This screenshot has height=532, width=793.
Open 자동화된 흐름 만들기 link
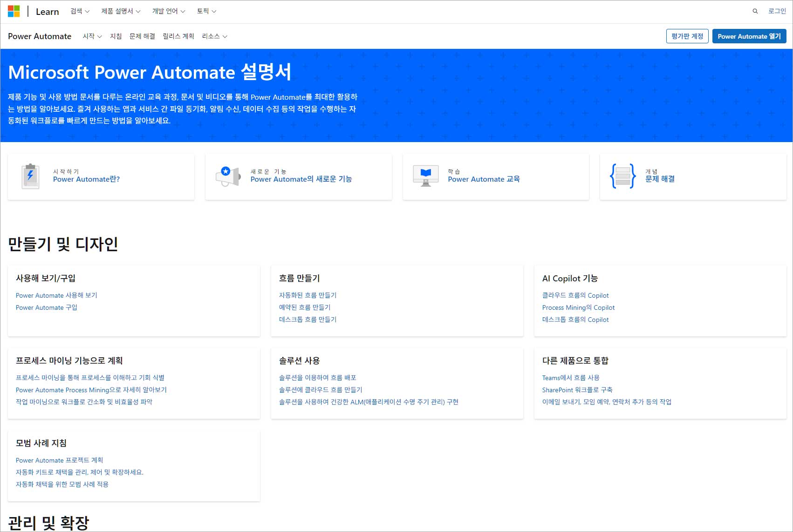[x=308, y=295]
